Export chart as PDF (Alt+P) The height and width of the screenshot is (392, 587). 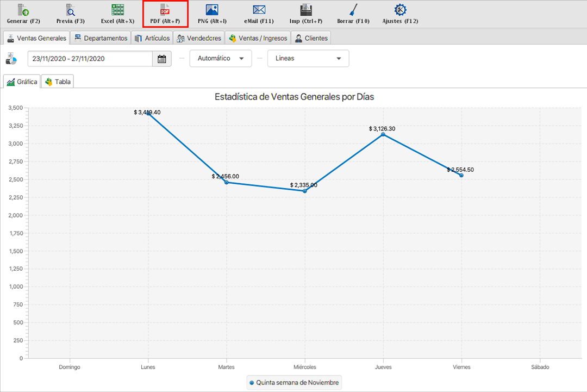coord(165,14)
